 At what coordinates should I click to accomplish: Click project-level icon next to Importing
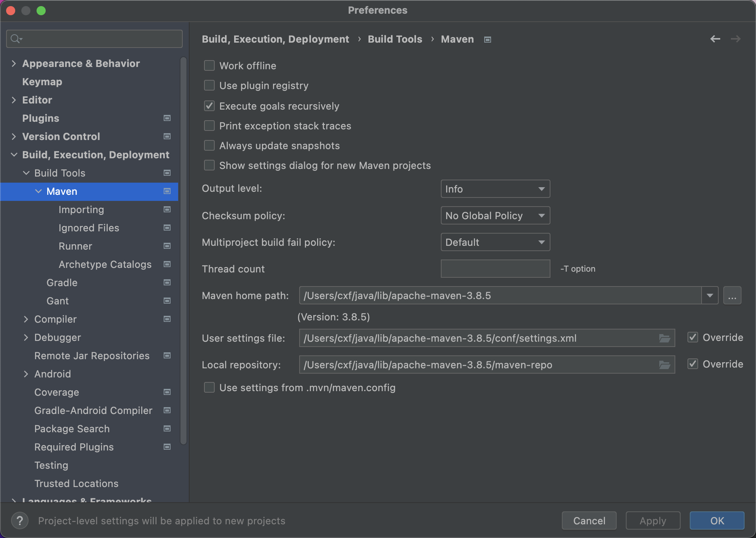[x=167, y=209]
